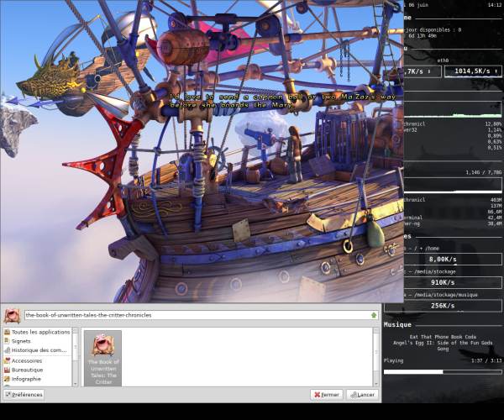Select the Infographie category
Viewport: 504px width, 420px height.
23,379
